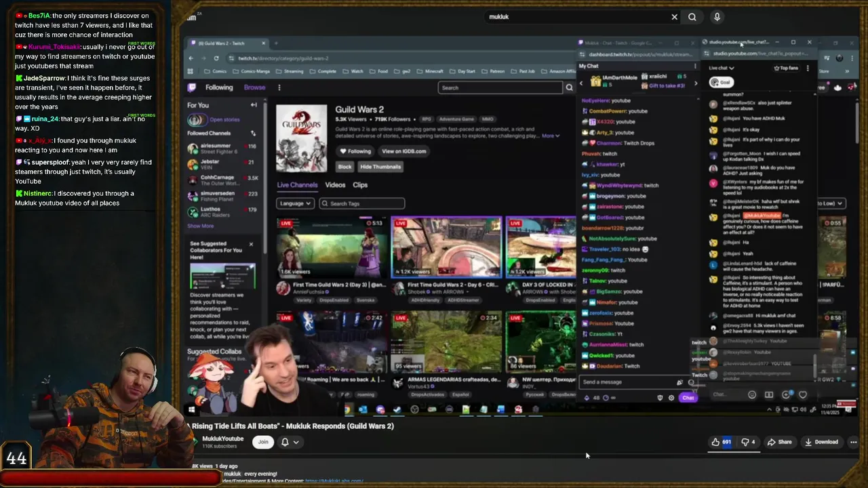Like the video with 691 likes
This screenshot has height=488, width=868.
point(721,442)
